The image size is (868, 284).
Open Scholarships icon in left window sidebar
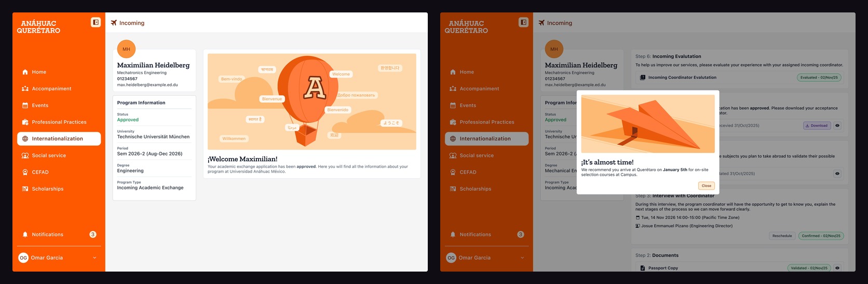click(x=25, y=189)
